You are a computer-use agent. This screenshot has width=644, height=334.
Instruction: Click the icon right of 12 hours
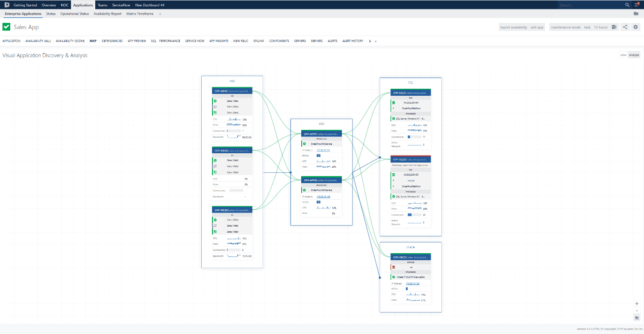pyautogui.click(x=615, y=27)
